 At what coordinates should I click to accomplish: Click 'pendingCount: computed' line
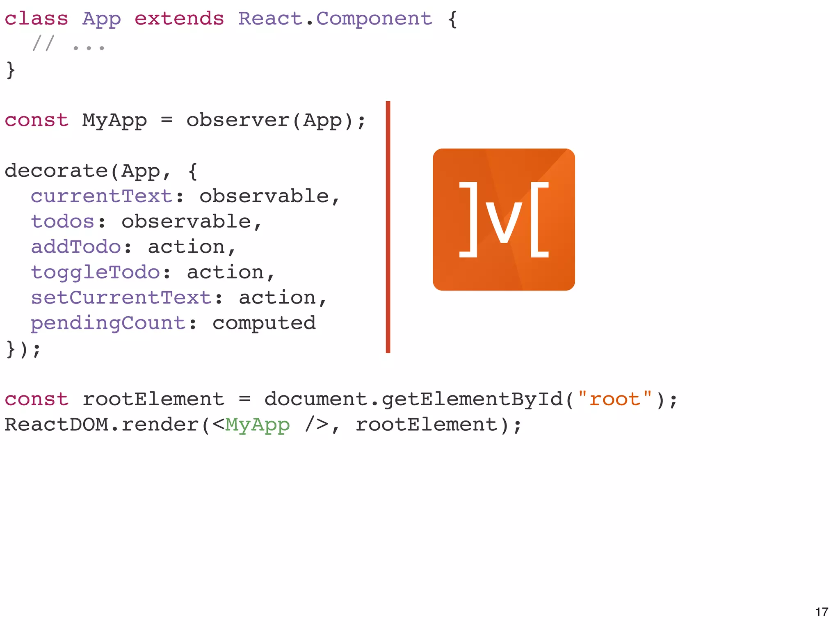tap(173, 324)
